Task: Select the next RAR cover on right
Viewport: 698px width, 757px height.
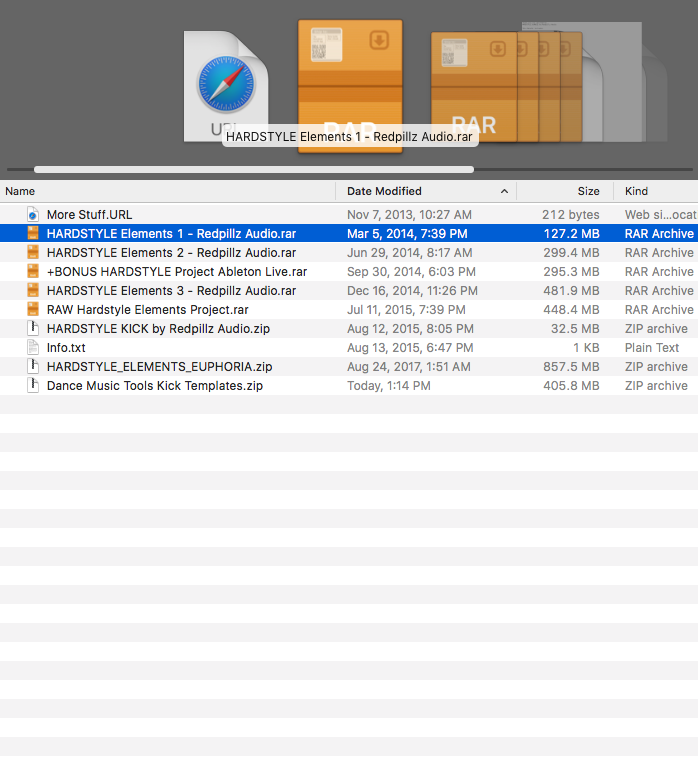Action: [x=474, y=87]
